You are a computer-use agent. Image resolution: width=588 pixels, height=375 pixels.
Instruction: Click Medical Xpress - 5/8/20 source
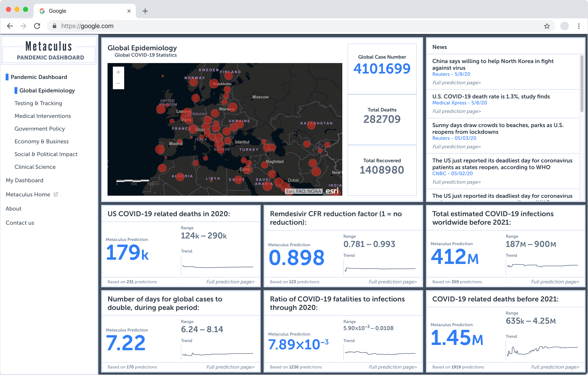pyautogui.click(x=459, y=103)
